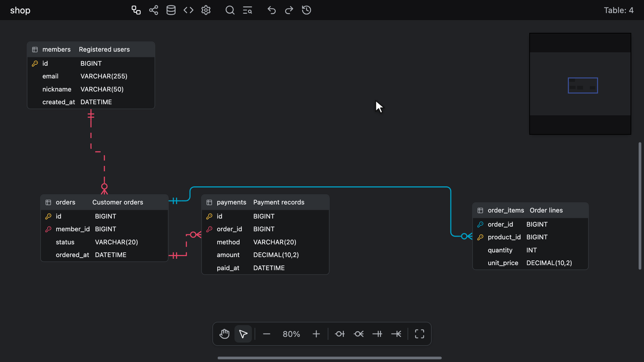
Task: Select the quantity column
Action: click(500, 250)
